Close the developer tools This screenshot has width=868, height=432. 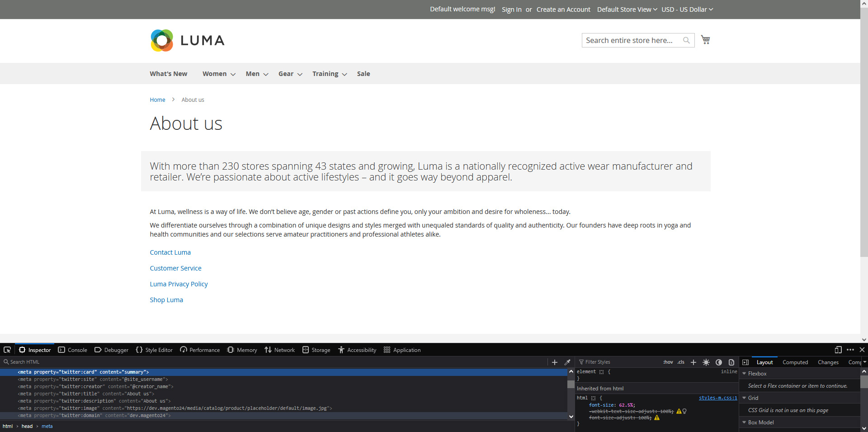point(862,350)
